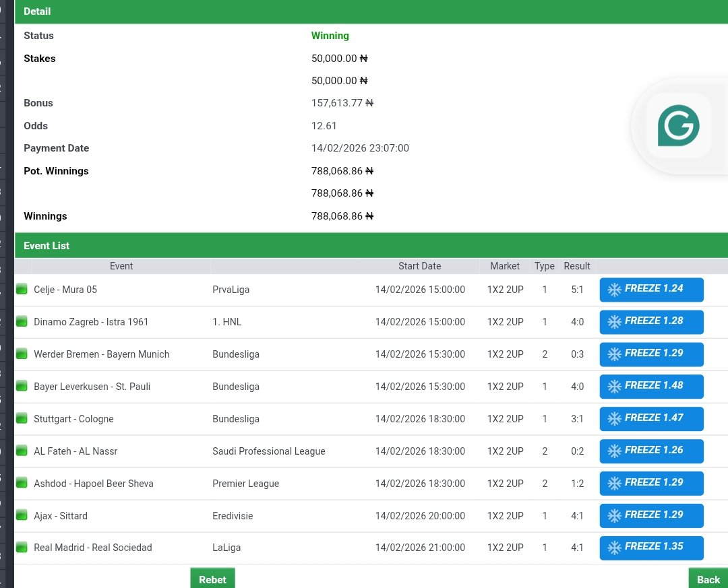
Task: Click the Freeze icon for Real Madrid - Real Sociedad
Action: point(614,547)
